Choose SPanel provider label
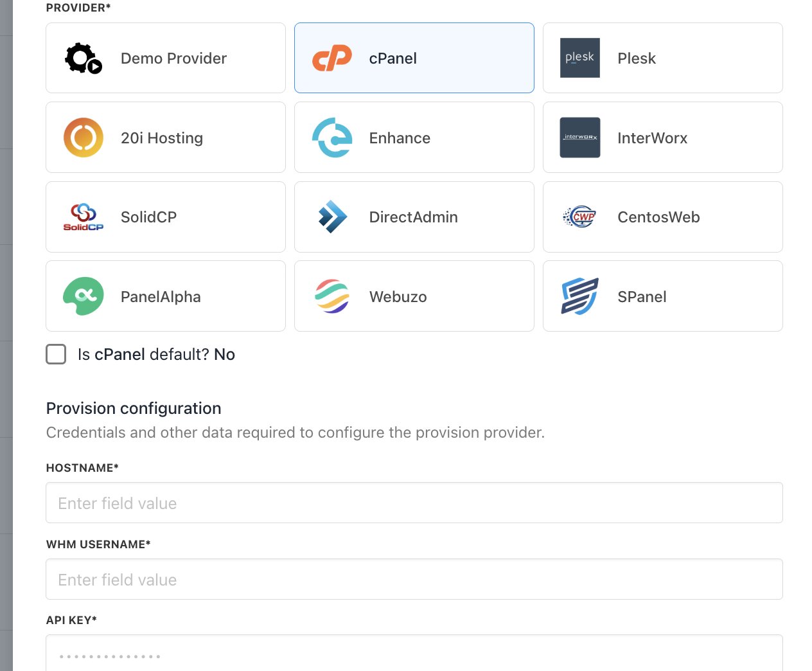The image size is (812, 671). (642, 297)
